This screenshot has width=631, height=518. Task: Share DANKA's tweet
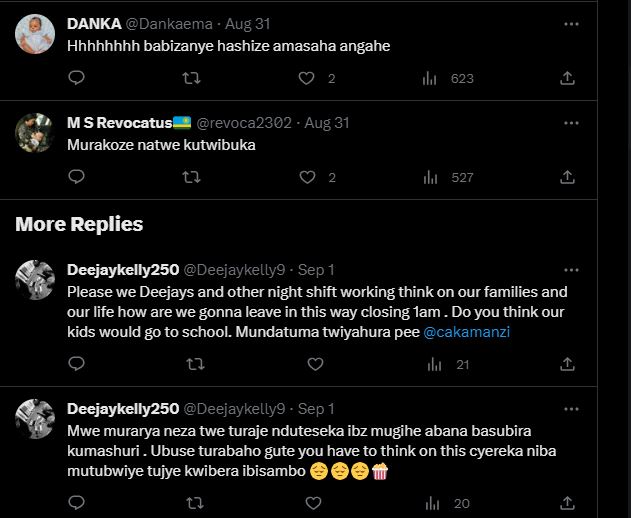tap(567, 78)
